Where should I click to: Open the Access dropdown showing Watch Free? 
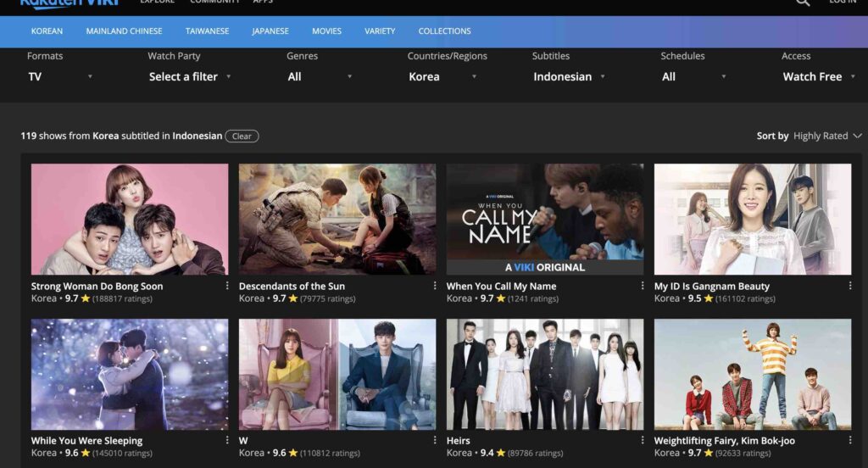(x=819, y=76)
